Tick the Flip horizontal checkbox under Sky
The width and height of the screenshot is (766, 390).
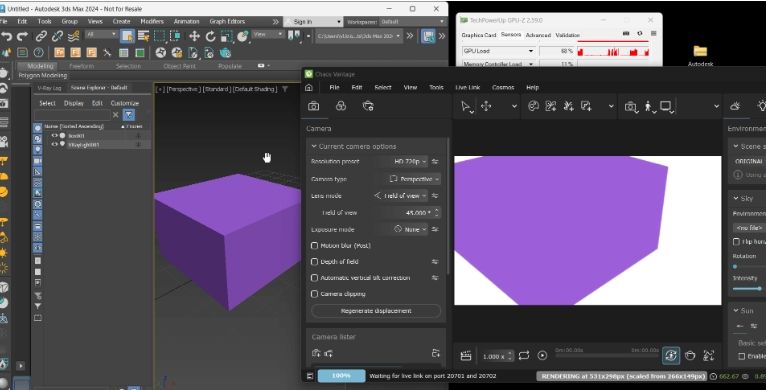coord(736,241)
